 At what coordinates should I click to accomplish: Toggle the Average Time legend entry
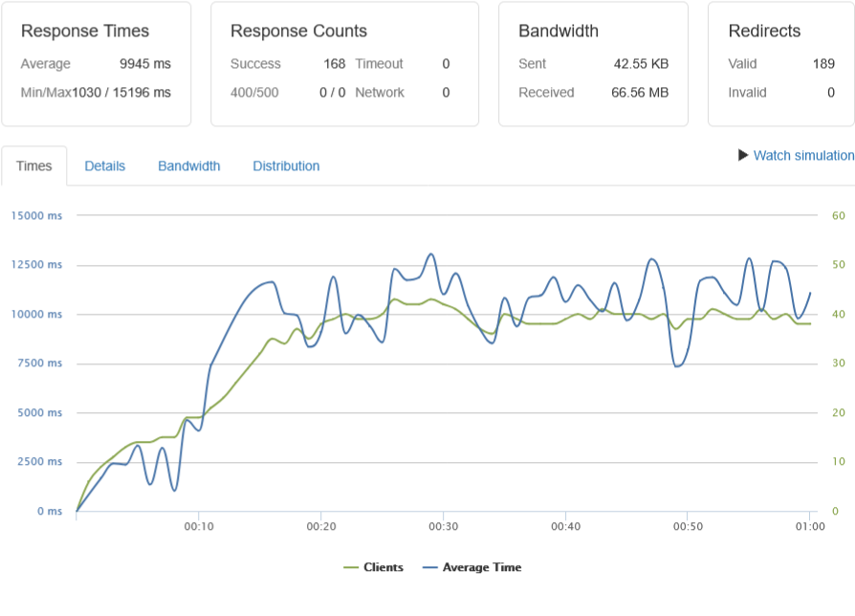(482, 567)
